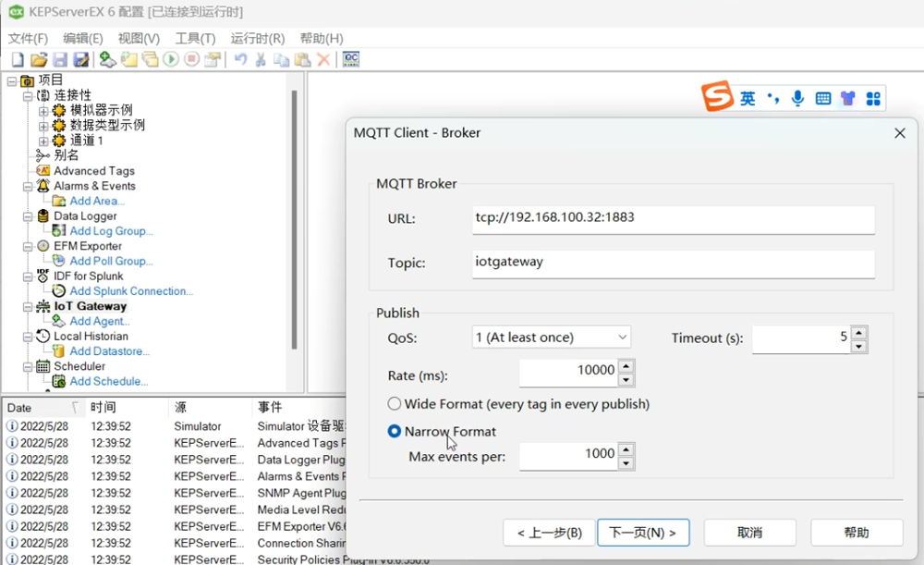Launch the Quick Client QC icon
Screen dimensions: 924x565
tap(351, 59)
